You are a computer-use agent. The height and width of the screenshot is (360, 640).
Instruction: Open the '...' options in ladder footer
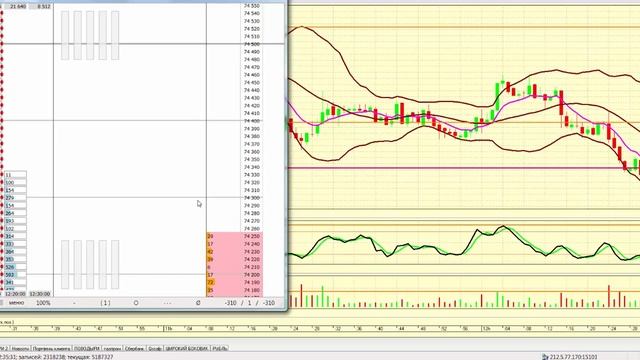tap(167, 303)
